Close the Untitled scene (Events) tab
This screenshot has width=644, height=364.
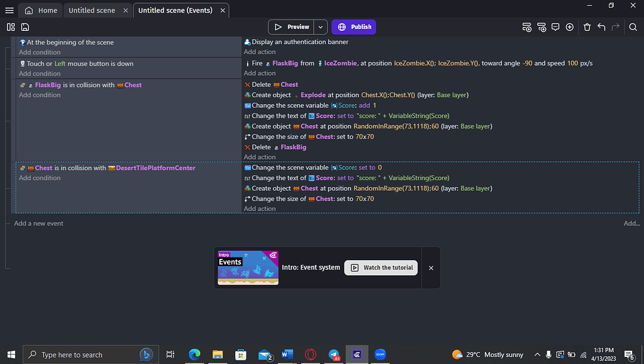click(x=221, y=10)
